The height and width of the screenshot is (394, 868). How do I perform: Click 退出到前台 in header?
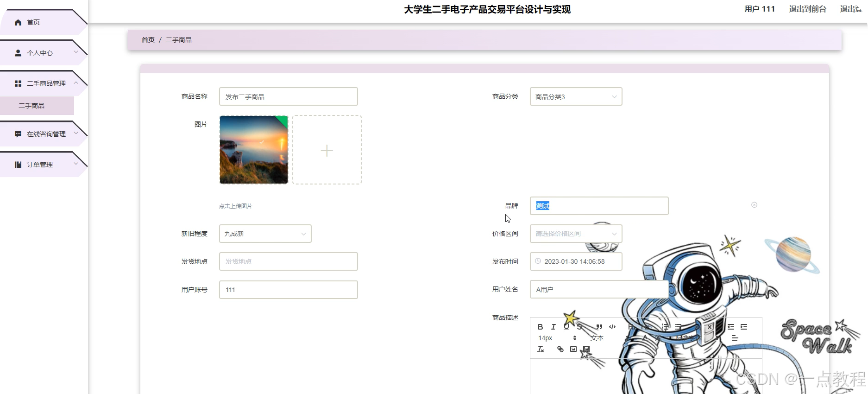[808, 9]
